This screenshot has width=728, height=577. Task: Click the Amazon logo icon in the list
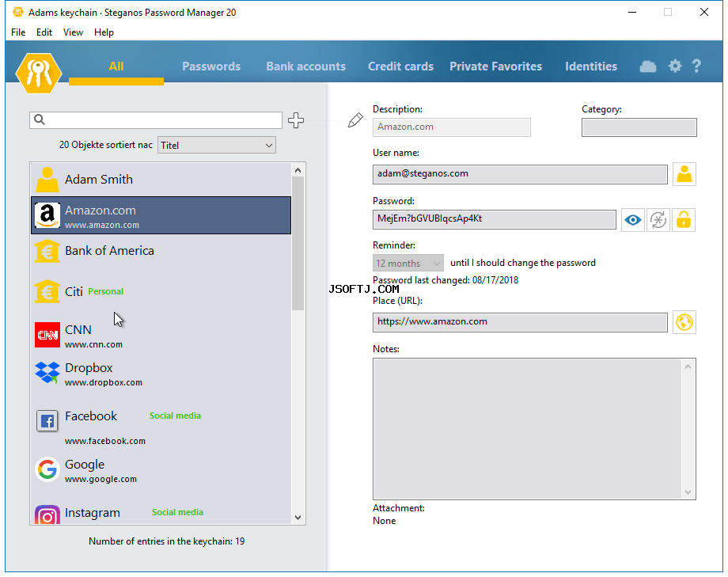pos(47,215)
